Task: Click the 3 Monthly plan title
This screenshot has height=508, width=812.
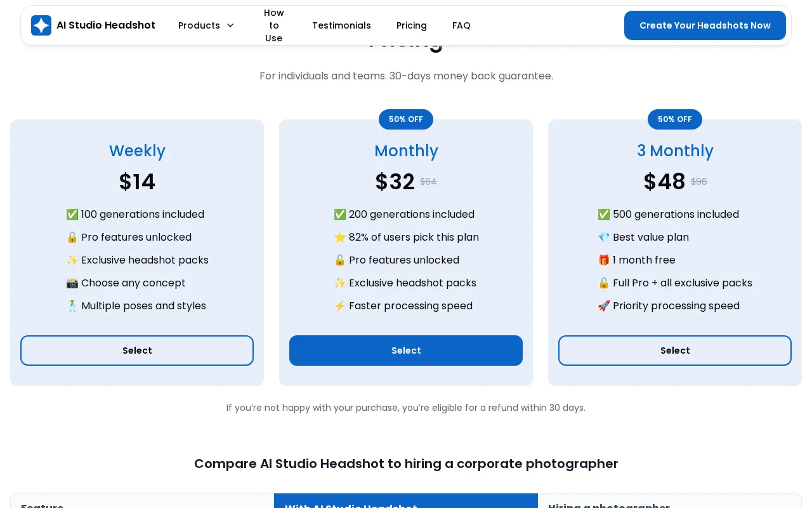Action: point(675,151)
